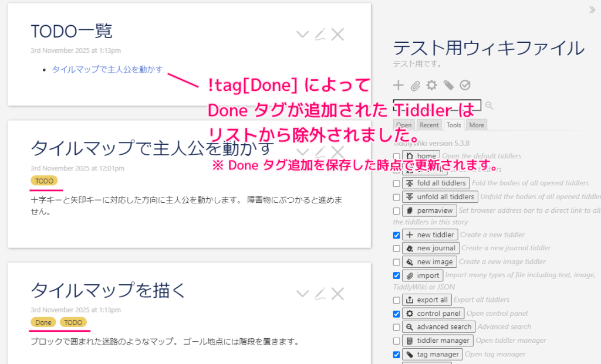Screen dimensions: 601x364
Task: Fold the タイルマップで主人公を動かす tiddler with the chevron
Action: click(x=302, y=151)
